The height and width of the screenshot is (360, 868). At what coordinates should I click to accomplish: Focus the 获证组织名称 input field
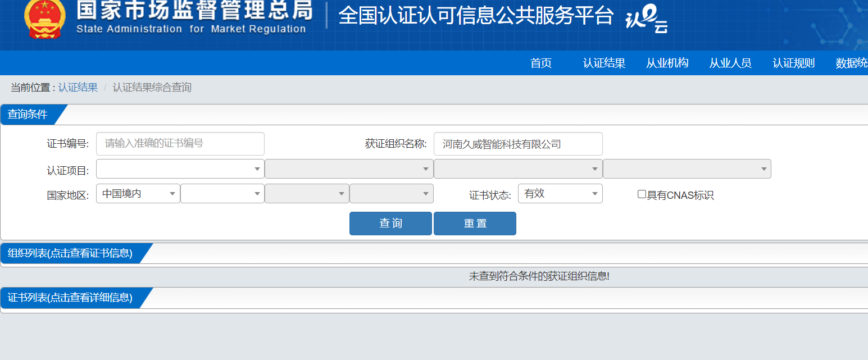click(x=518, y=144)
